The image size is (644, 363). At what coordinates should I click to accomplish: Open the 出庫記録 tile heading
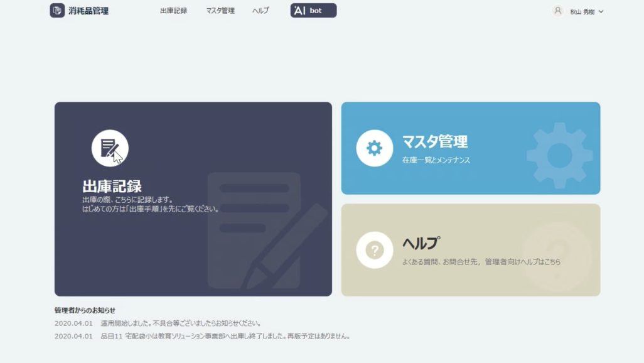pos(112,187)
